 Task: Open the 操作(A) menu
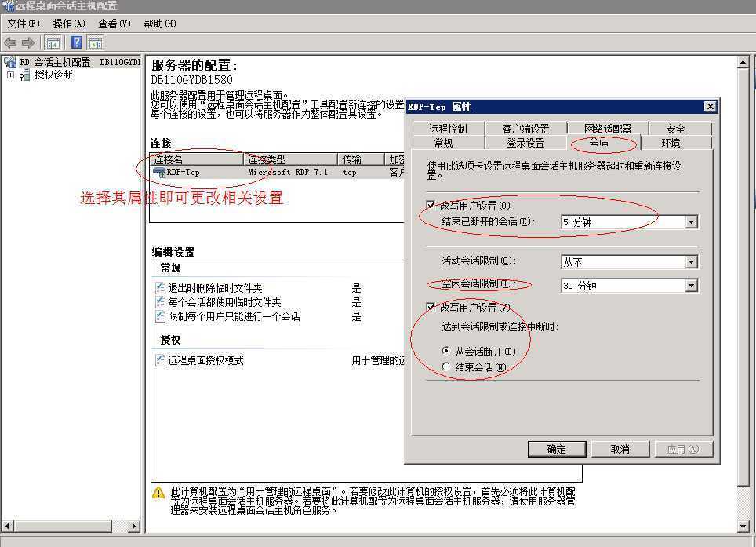coord(69,24)
